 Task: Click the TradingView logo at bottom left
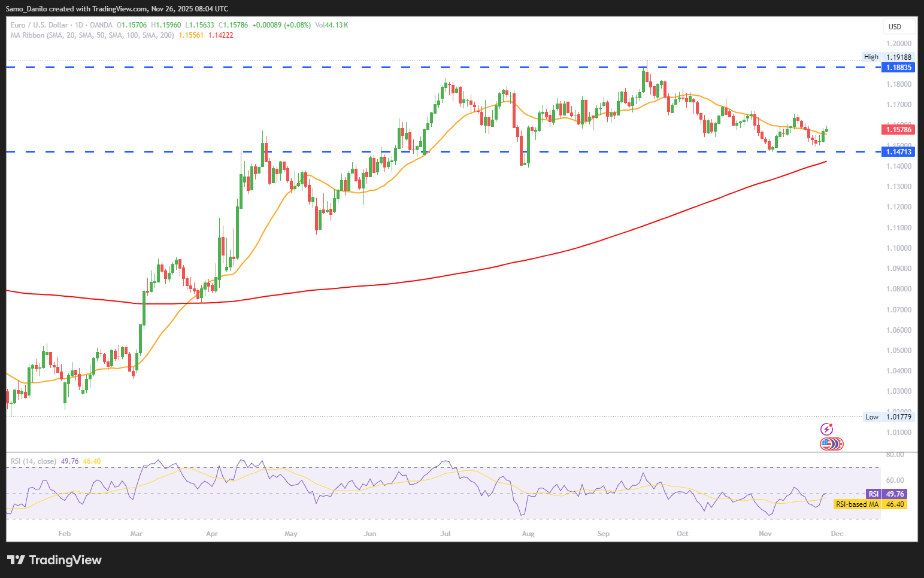54,560
